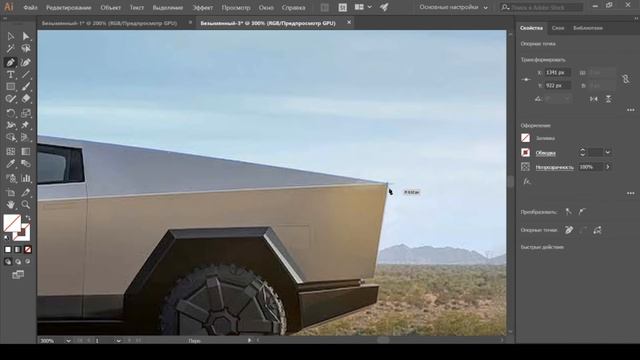Open the Обводка stroke settings link

tap(545, 153)
